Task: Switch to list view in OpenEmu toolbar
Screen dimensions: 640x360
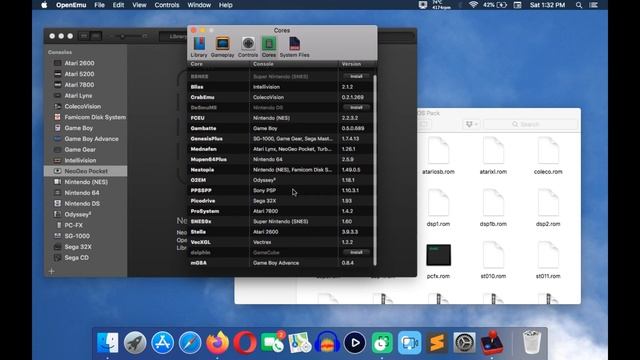Action: coord(96,36)
